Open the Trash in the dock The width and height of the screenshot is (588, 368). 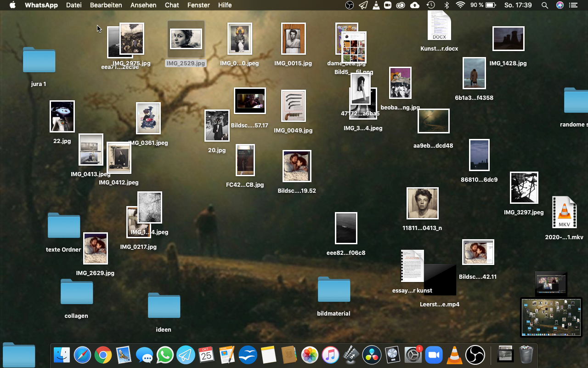tap(526, 355)
